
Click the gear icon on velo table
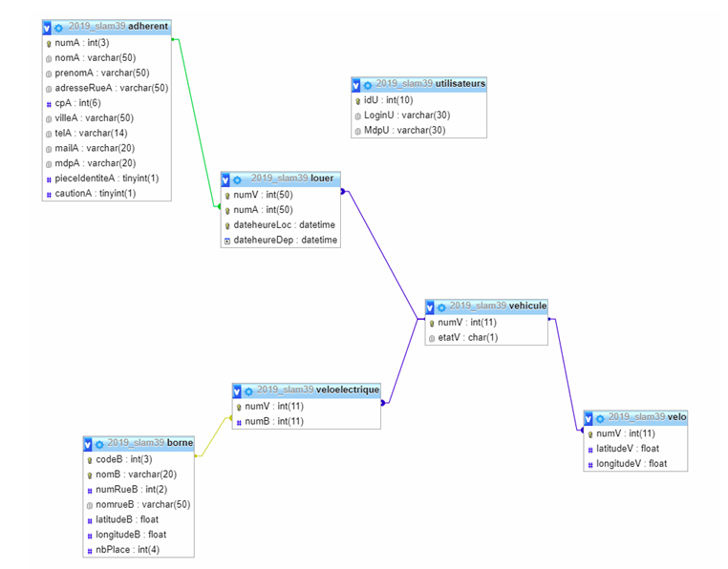pyautogui.click(x=601, y=418)
